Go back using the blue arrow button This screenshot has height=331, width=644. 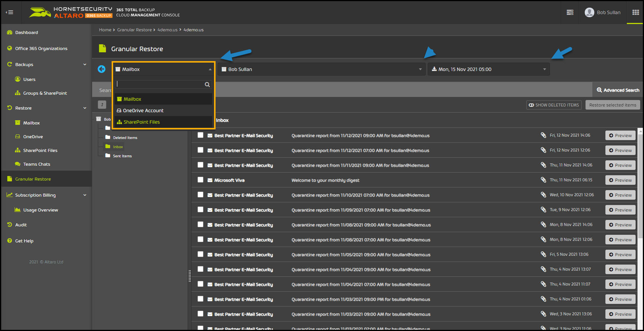pyautogui.click(x=101, y=69)
